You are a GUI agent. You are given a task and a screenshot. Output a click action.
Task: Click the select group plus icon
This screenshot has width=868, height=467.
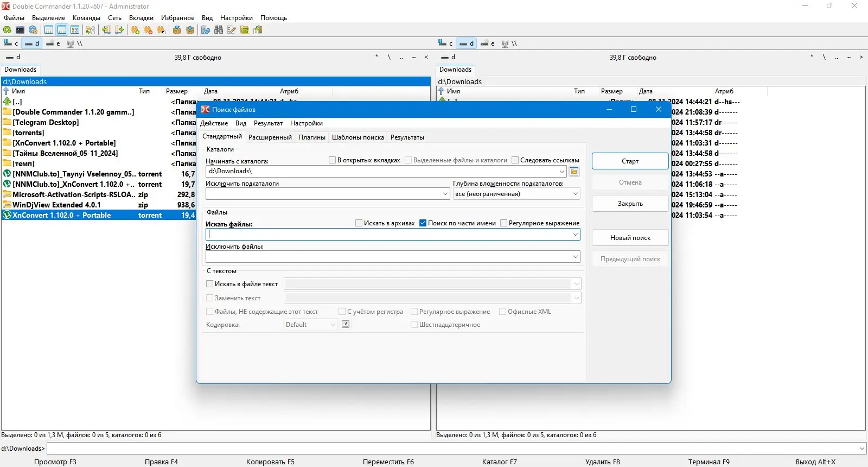[135, 30]
